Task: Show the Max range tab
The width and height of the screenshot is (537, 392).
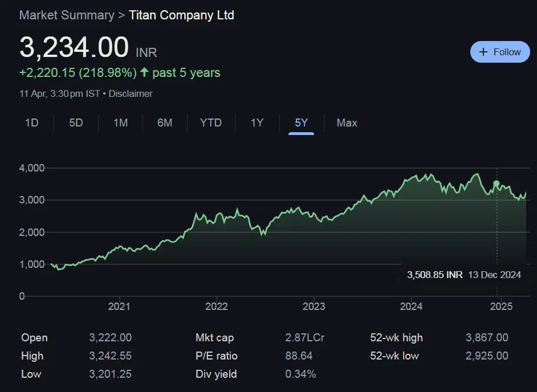Action: click(x=347, y=123)
